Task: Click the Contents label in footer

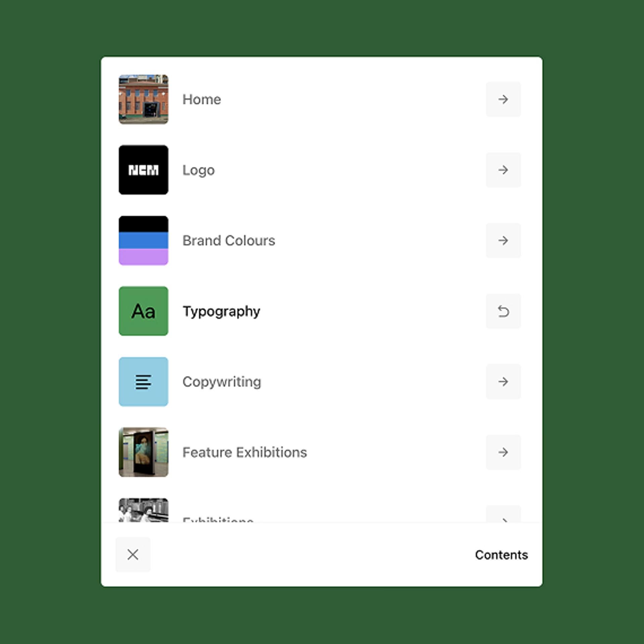Action: [x=501, y=555]
